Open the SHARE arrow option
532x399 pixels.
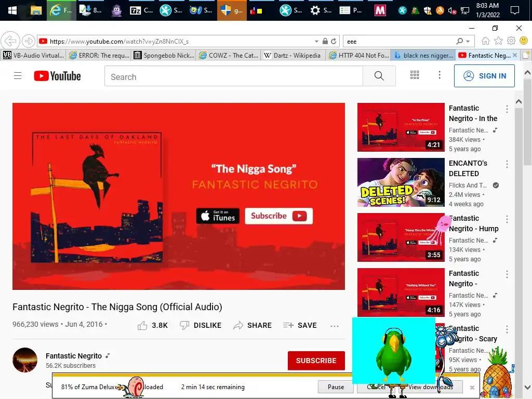click(252, 325)
